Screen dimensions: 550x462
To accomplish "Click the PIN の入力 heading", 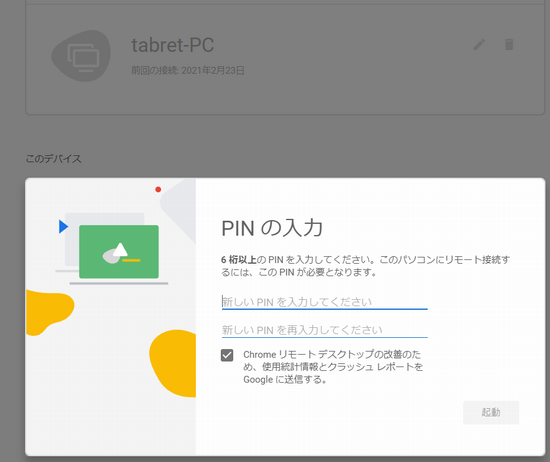I will tap(272, 228).
